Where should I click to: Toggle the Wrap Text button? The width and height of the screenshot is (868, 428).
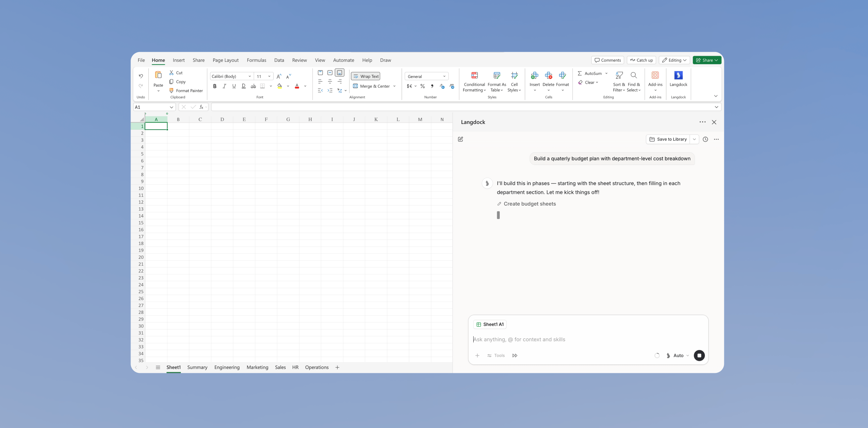coord(366,76)
